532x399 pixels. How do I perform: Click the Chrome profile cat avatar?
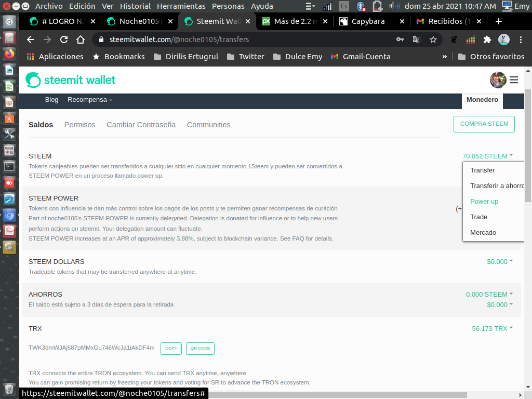point(504,39)
